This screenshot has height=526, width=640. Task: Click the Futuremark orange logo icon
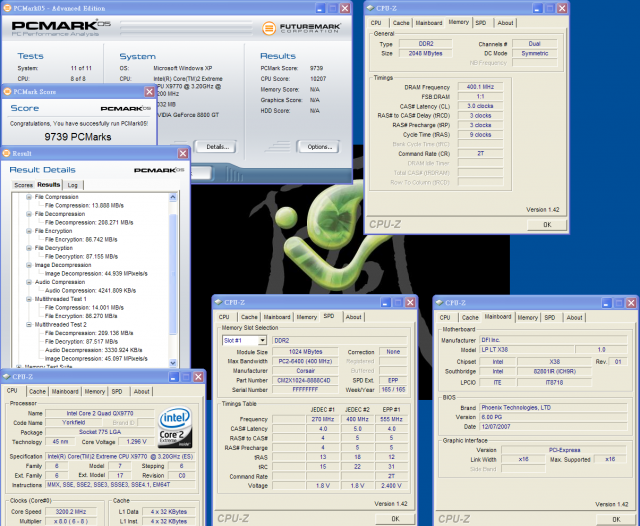[269, 28]
